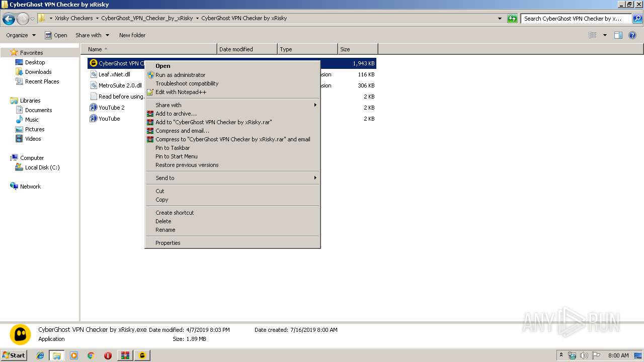Open Google Chrome from taskbar

(x=91, y=355)
